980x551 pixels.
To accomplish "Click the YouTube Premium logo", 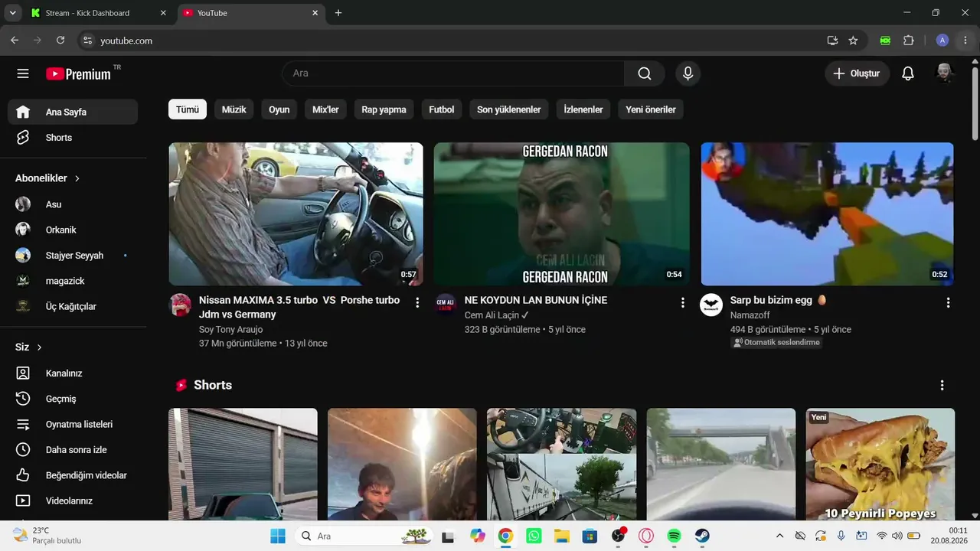I will point(79,73).
